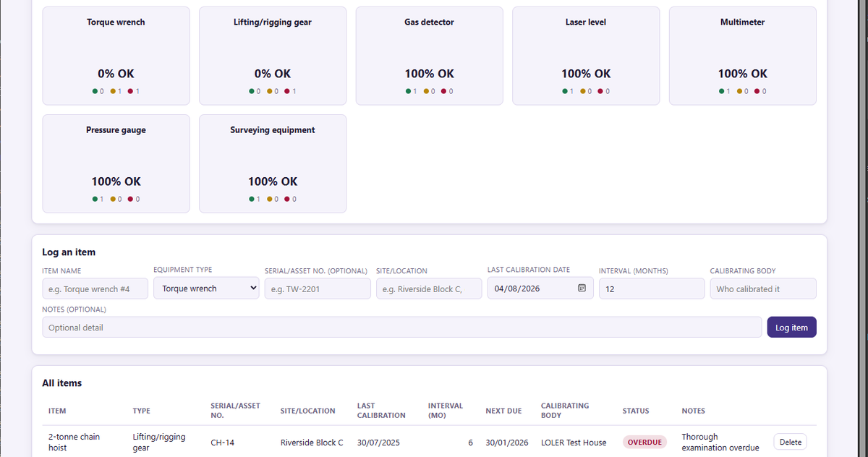
Task: Click the 'Riverside Block C' location cell
Action: click(x=312, y=443)
